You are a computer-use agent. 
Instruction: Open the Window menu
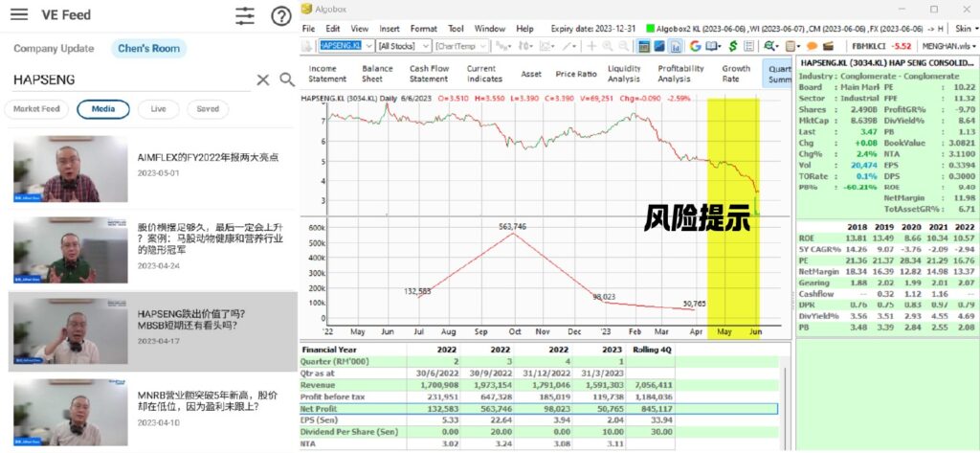click(x=489, y=29)
